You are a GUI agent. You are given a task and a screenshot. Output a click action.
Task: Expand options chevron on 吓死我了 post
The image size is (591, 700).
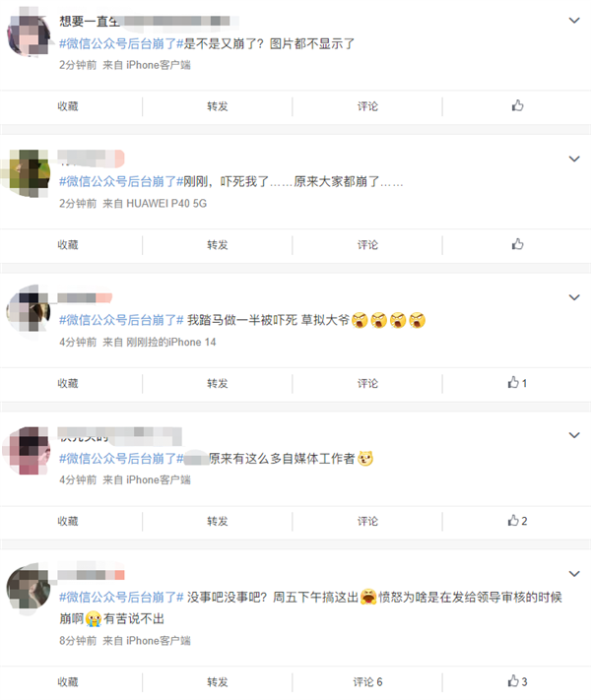tap(574, 159)
